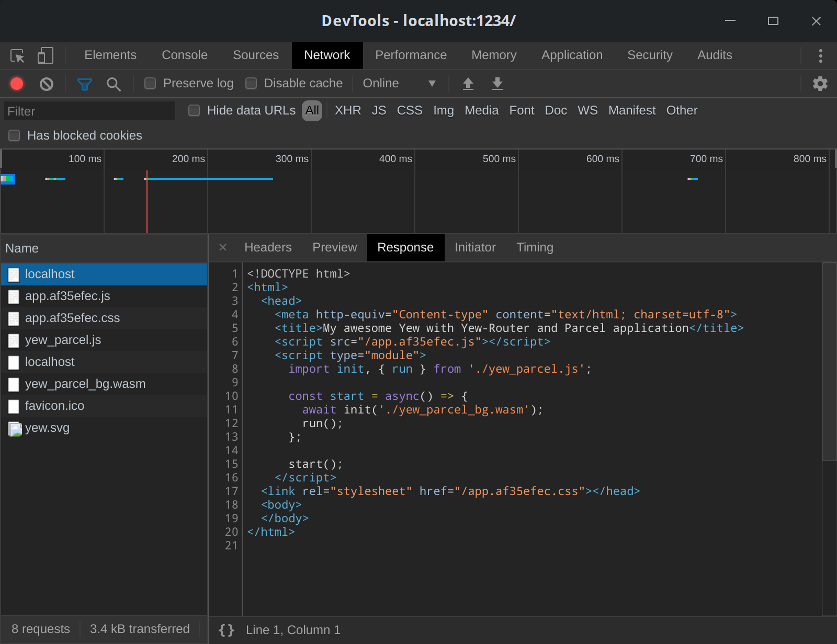Check the Has blocked cookies checkbox
This screenshot has width=837, height=644.
(x=14, y=135)
